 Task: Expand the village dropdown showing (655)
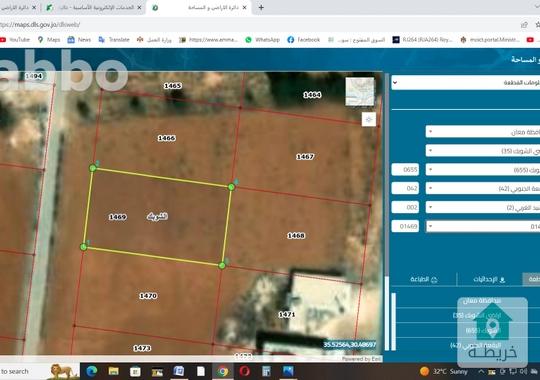pyautogui.click(x=482, y=170)
